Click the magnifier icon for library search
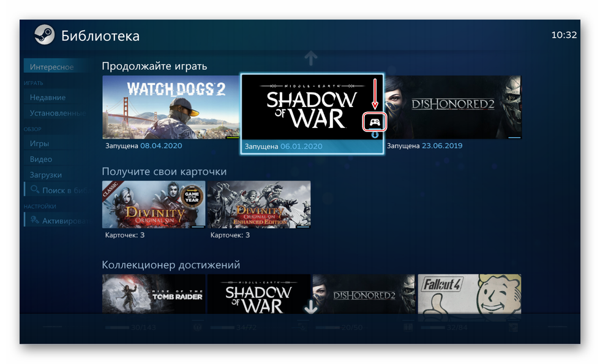 pos(35,189)
